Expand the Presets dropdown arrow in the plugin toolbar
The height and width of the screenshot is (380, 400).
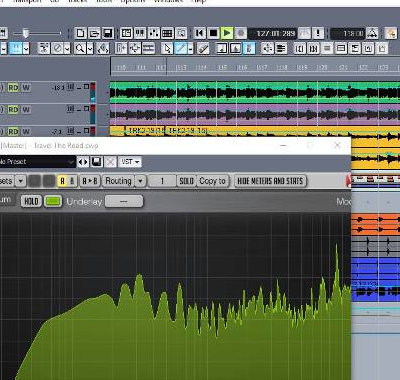[x=20, y=181]
